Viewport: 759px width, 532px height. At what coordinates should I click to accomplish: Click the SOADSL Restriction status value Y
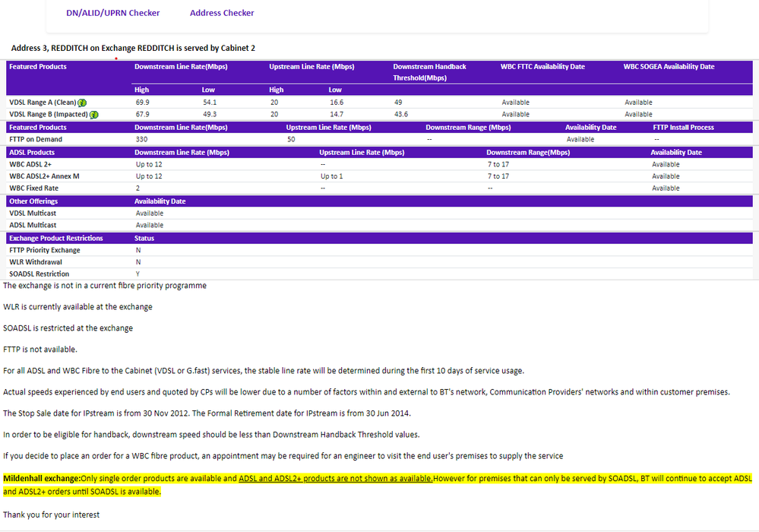click(x=138, y=274)
